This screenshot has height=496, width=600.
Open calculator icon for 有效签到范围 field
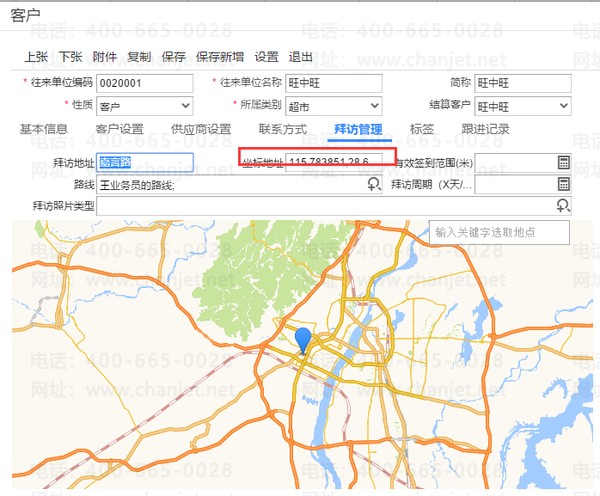[564, 163]
